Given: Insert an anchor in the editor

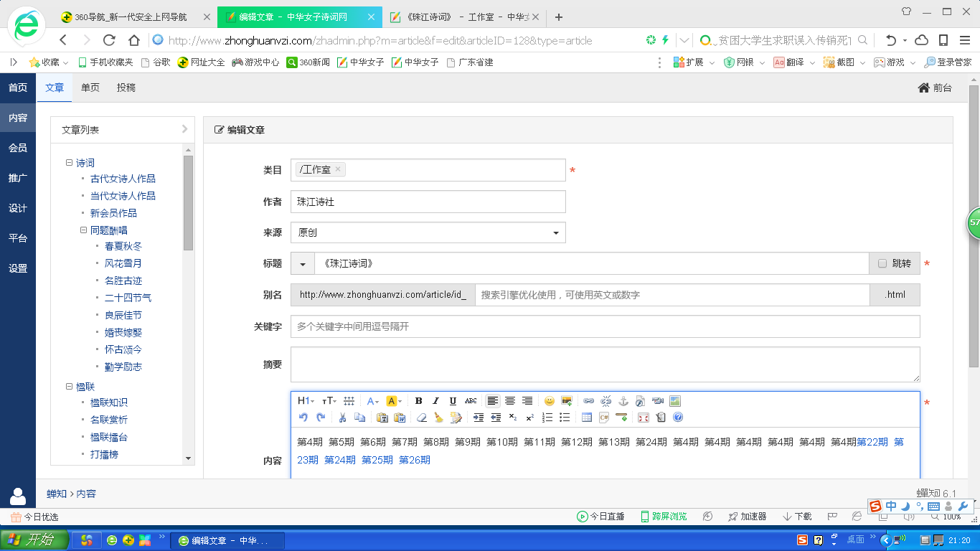Looking at the screenshot, I should pyautogui.click(x=623, y=401).
